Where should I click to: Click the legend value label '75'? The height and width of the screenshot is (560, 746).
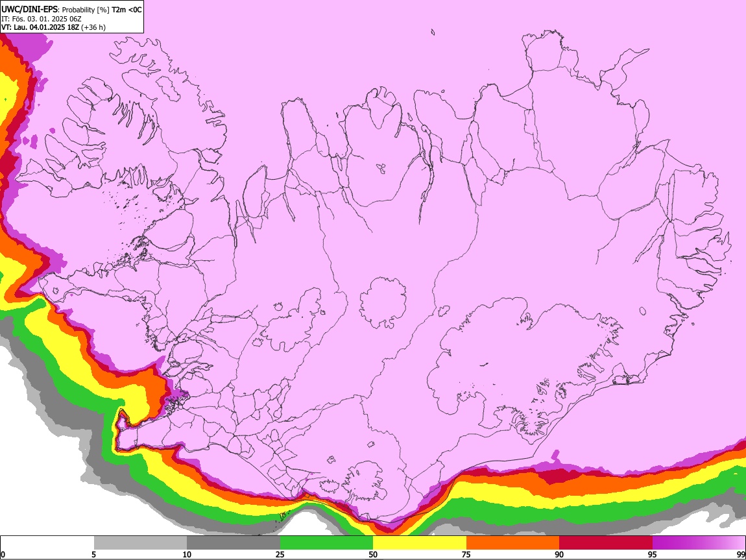point(466,555)
